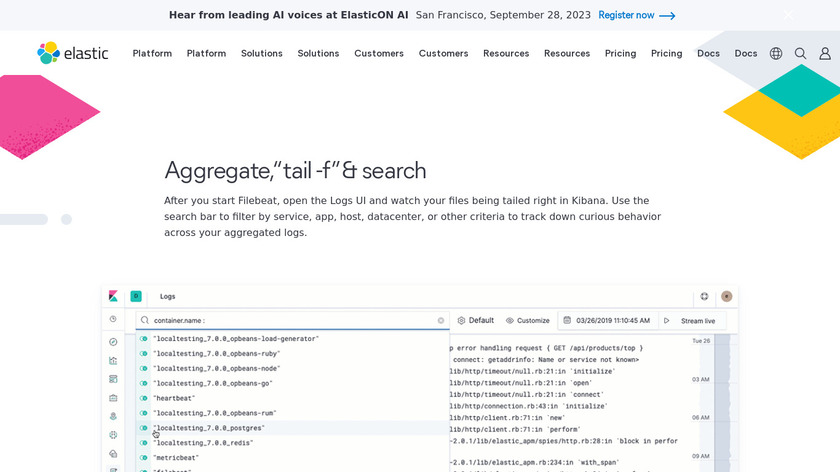Open Kibana Discover compass icon in sidebar

pos(113,342)
